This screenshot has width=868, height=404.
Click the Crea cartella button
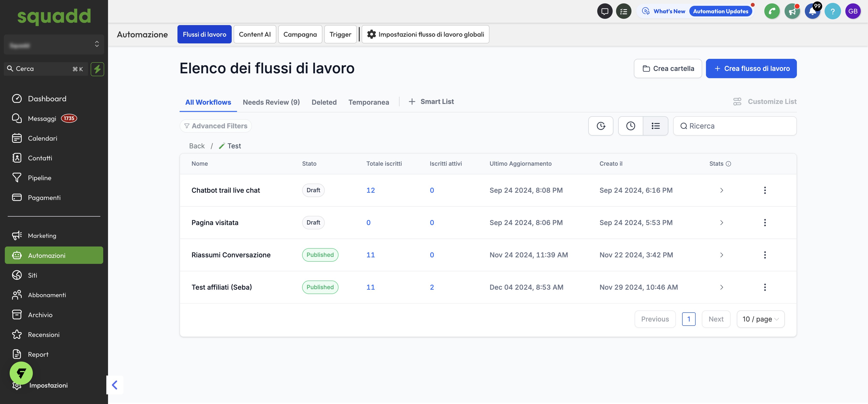667,69
